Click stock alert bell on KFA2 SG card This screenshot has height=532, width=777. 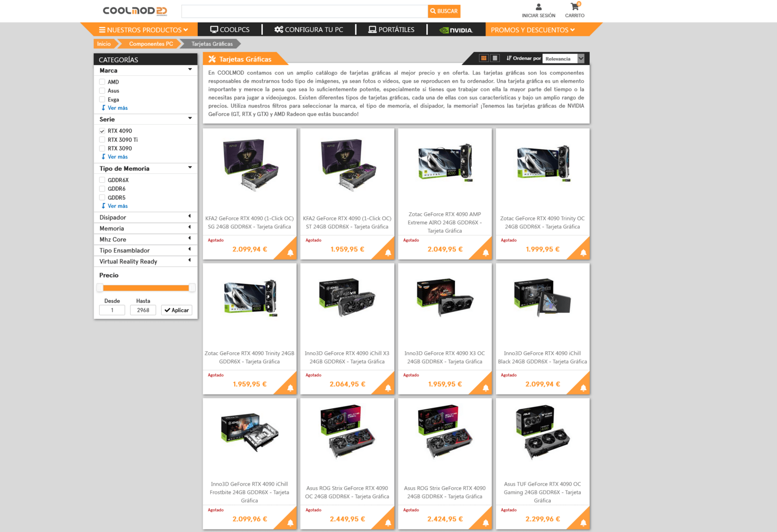[290, 253]
